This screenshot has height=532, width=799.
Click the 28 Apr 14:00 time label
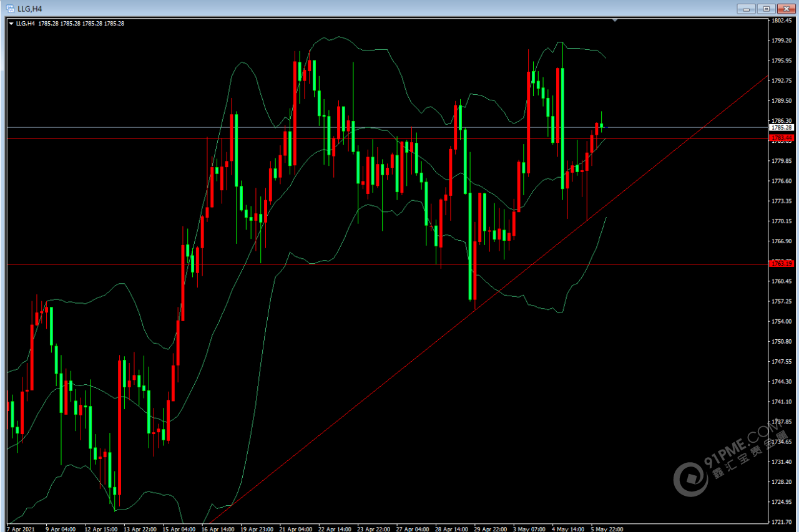tap(452, 529)
